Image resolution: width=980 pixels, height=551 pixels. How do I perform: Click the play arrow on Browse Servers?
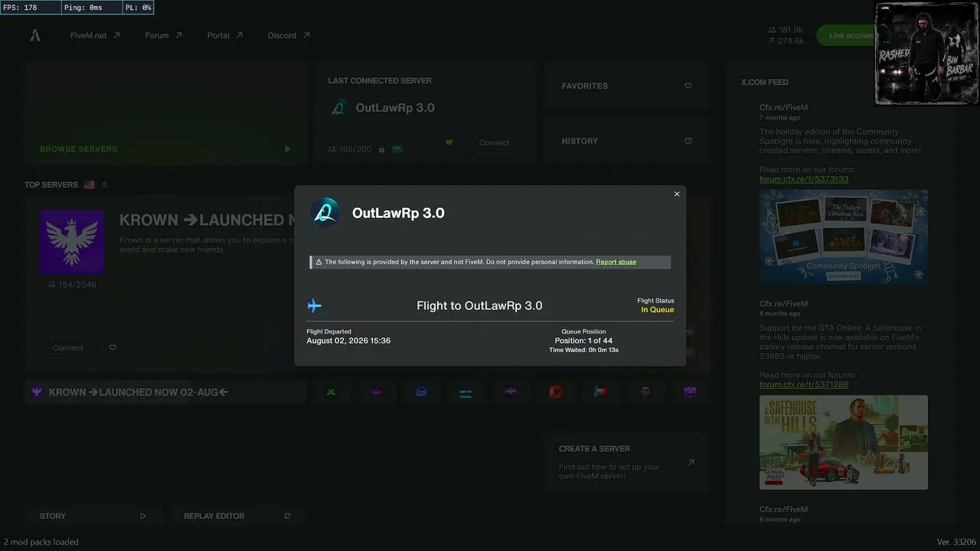click(287, 149)
